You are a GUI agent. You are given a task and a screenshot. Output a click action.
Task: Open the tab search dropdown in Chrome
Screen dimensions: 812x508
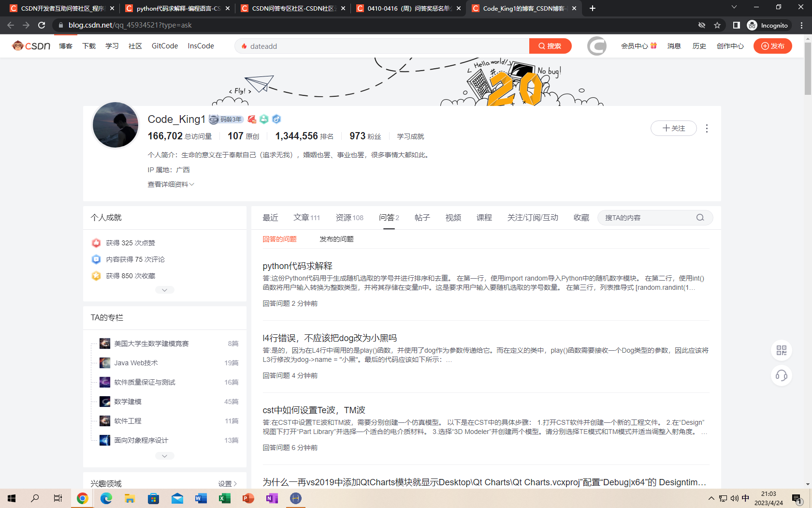pyautogui.click(x=734, y=7)
